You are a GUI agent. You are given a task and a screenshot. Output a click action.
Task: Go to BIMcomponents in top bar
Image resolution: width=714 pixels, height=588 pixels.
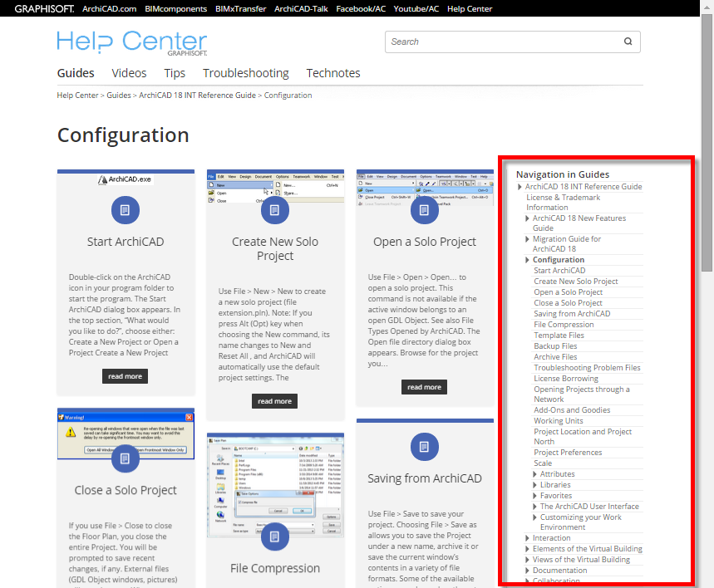coord(175,8)
